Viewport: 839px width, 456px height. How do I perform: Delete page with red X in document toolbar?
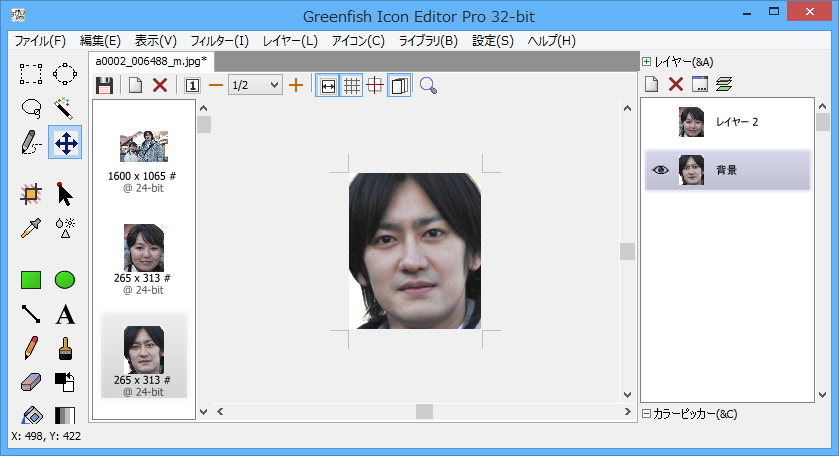[x=160, y=86]
